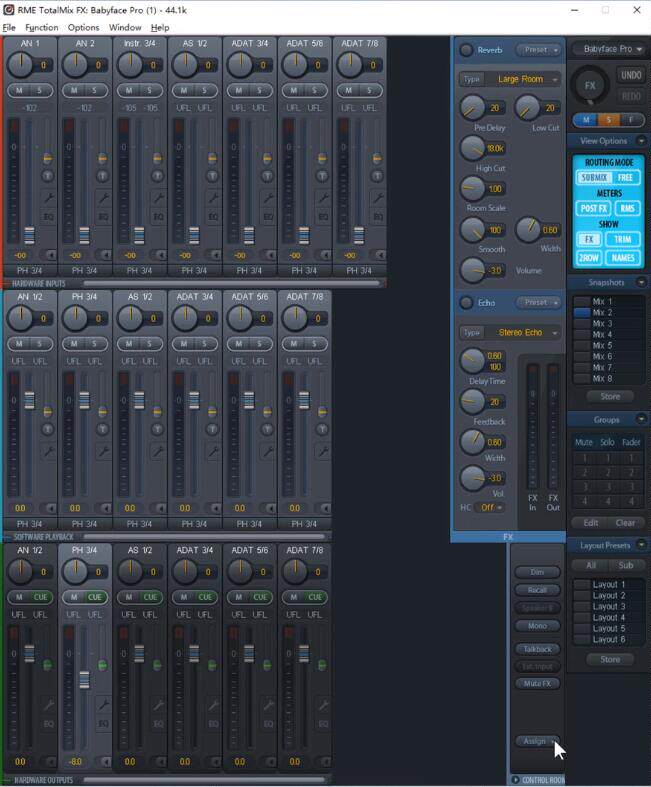This screenshot has width=651, height=787.
Task: Click the Reverb Width knob
Action: pyautogui.click(x=528, y=229)
